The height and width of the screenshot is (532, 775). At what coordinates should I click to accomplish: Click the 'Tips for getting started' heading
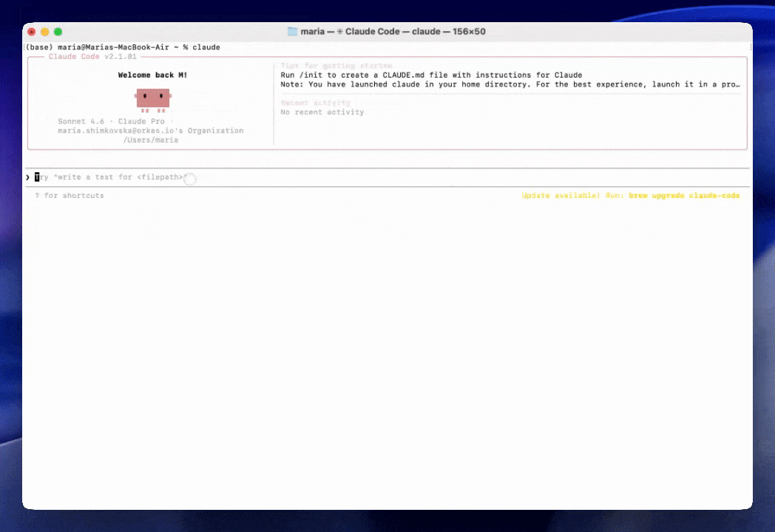[336, 66]
